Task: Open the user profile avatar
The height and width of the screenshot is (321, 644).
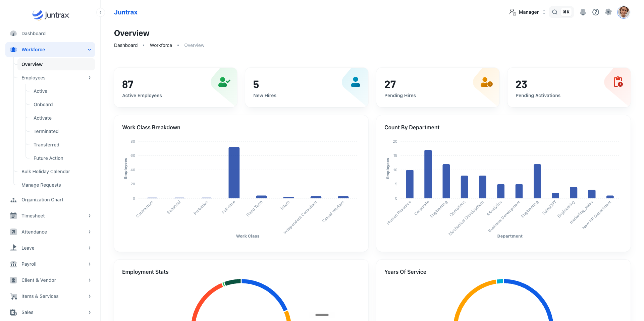Action: pos(624,12)
